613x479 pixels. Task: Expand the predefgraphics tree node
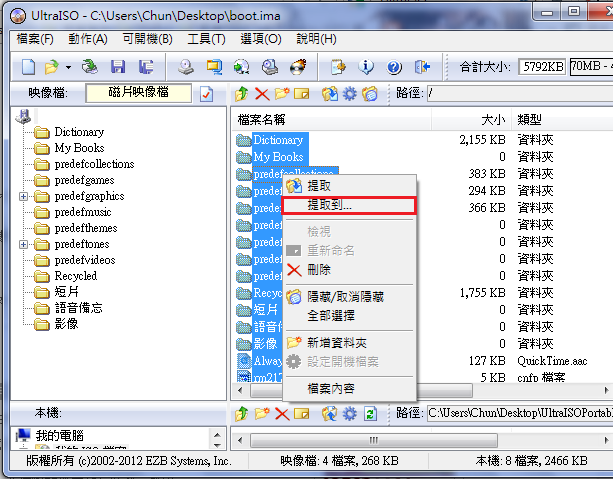click(x=23, y=196)
